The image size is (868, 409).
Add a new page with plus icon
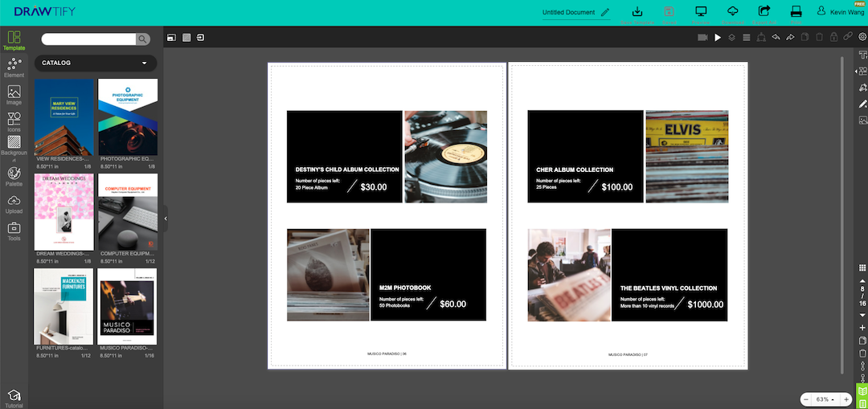(x=862, y=328)
